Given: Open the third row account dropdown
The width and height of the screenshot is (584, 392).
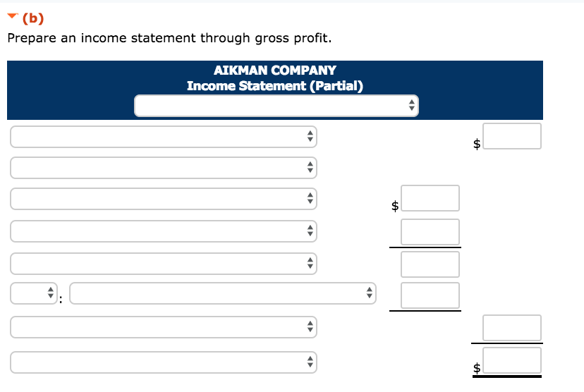Looking at the screenshot, I should [x=164, y=199].
